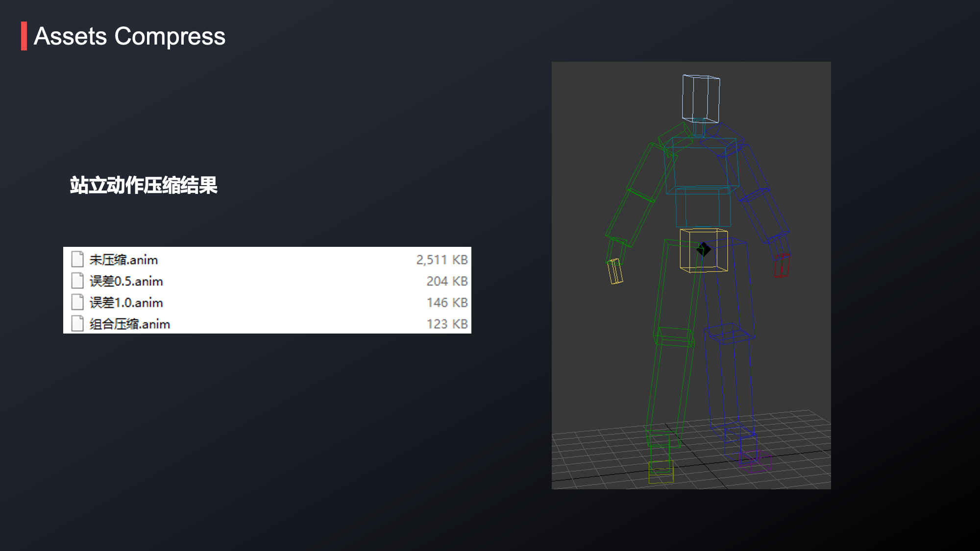Click the wireframe character's head box
This screenshot has height=551, width=980.
[701, 98]
